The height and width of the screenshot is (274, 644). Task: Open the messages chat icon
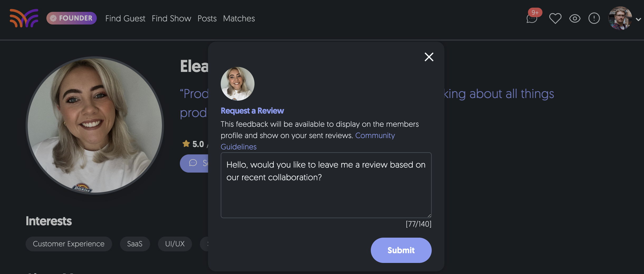[531, 19]
